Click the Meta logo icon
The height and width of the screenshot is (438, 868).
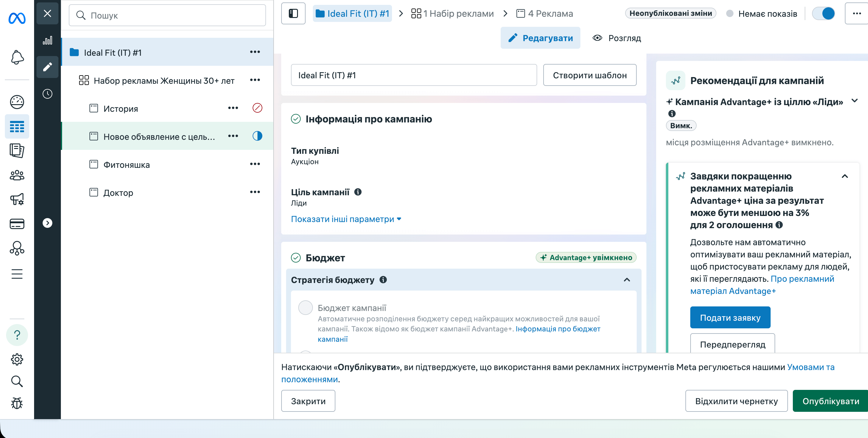pyautogui.click(x=17, y=18)
